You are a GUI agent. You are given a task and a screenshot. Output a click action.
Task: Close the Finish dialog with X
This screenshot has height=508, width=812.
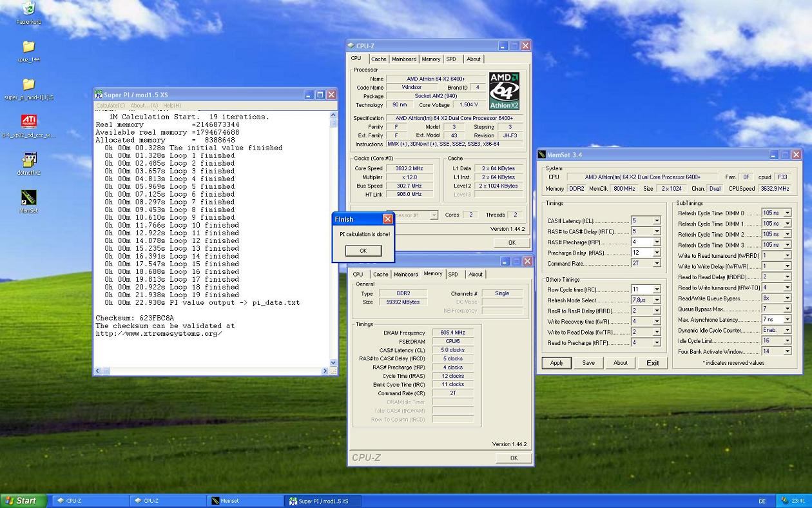388,219
